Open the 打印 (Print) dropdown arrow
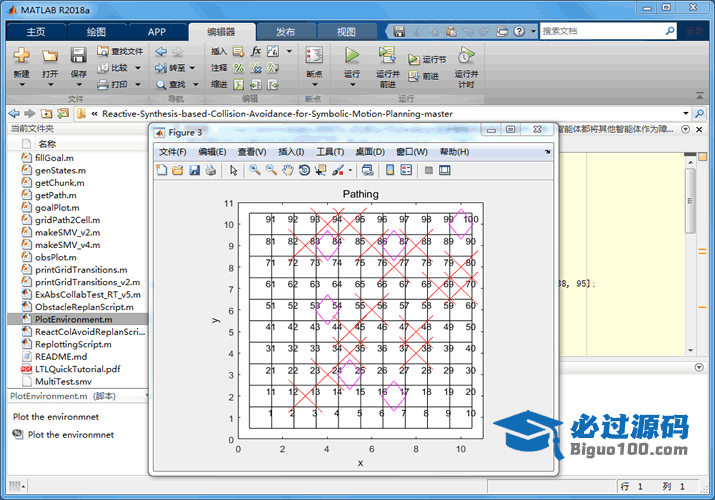715x500 pixels. 138,84
